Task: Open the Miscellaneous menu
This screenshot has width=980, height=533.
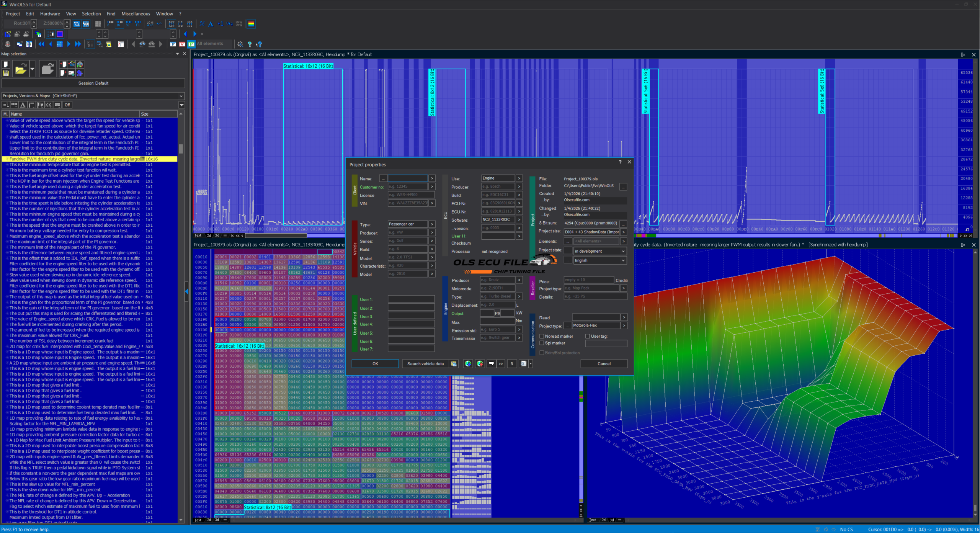Action: click(136, 14)
